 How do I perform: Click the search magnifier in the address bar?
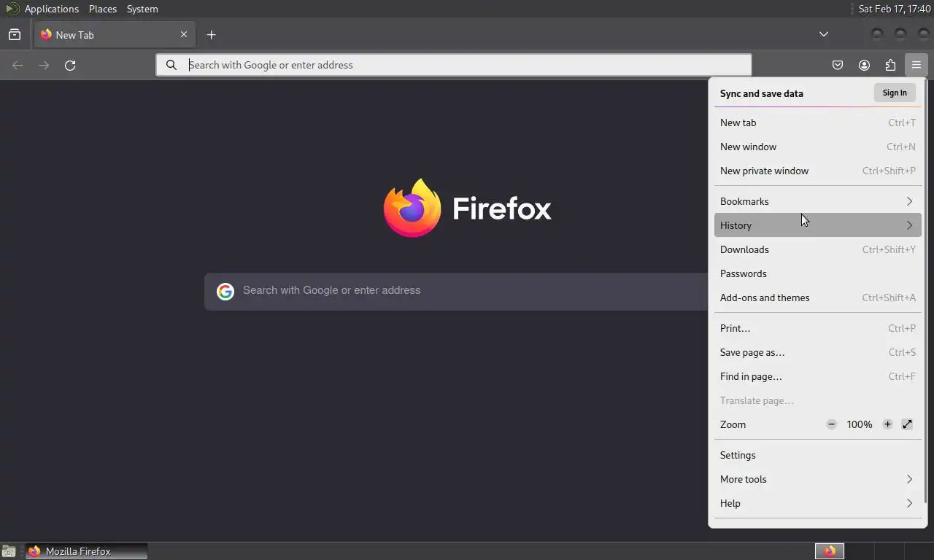[x=171, y=65]
